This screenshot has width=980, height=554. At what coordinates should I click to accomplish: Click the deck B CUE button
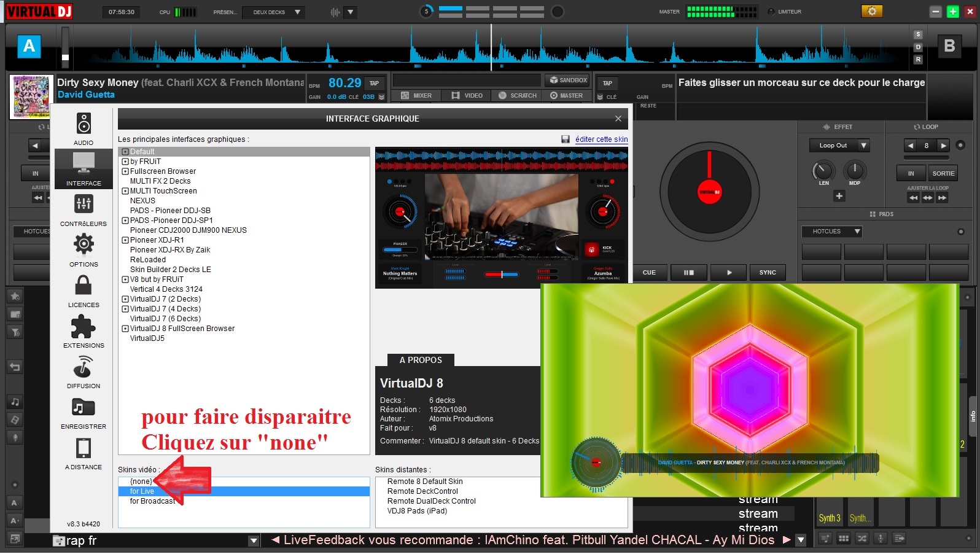click(649, 272)
